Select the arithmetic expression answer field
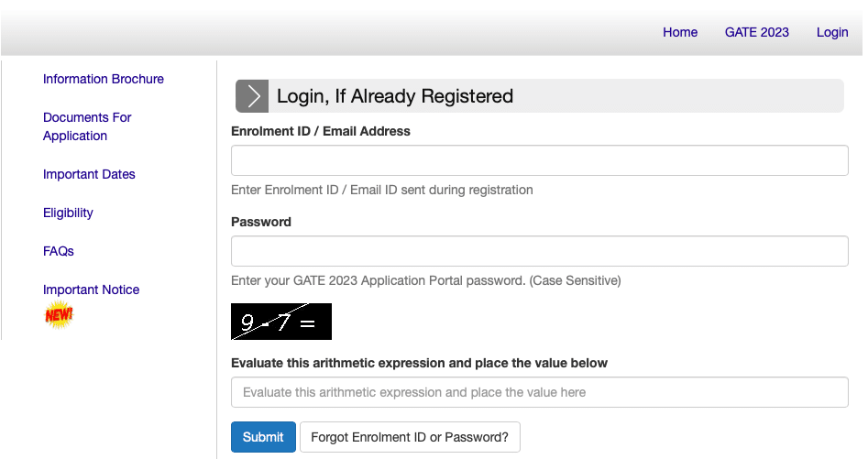Viewport: 868px width, 459px height. tap(539, 392)
